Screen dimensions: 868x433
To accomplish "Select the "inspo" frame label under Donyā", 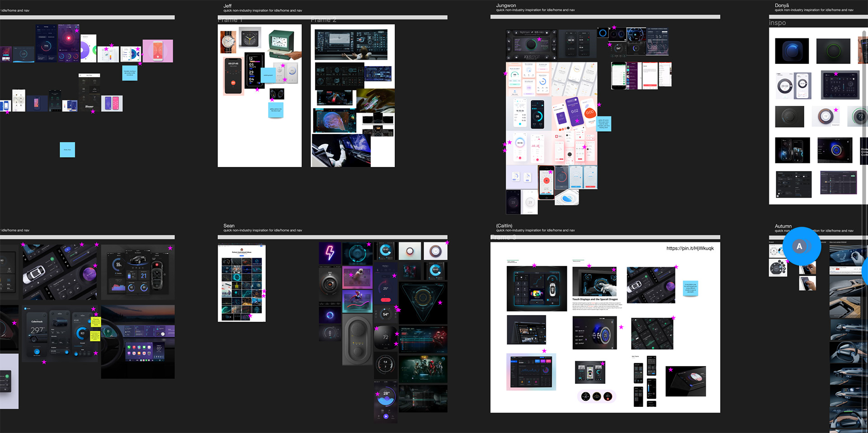I will (x=777, y=23).
